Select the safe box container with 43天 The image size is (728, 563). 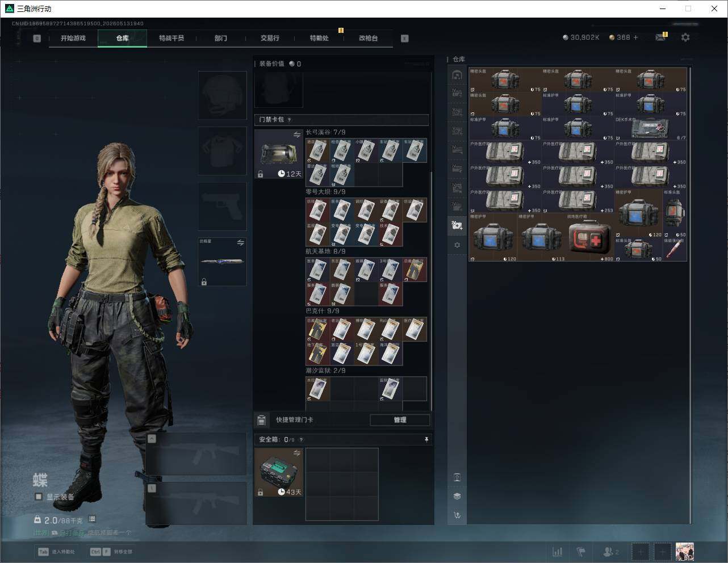[278, 472]
